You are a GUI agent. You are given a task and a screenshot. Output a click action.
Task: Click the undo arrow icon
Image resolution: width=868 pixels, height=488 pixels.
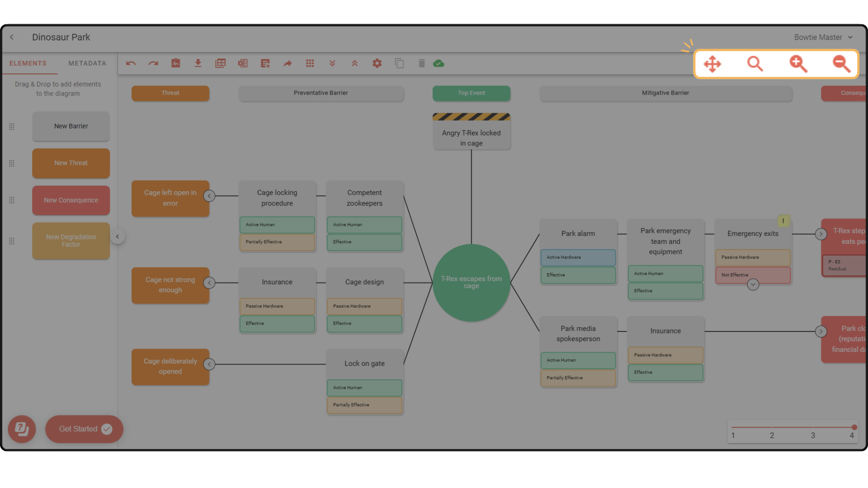point(131,63)
